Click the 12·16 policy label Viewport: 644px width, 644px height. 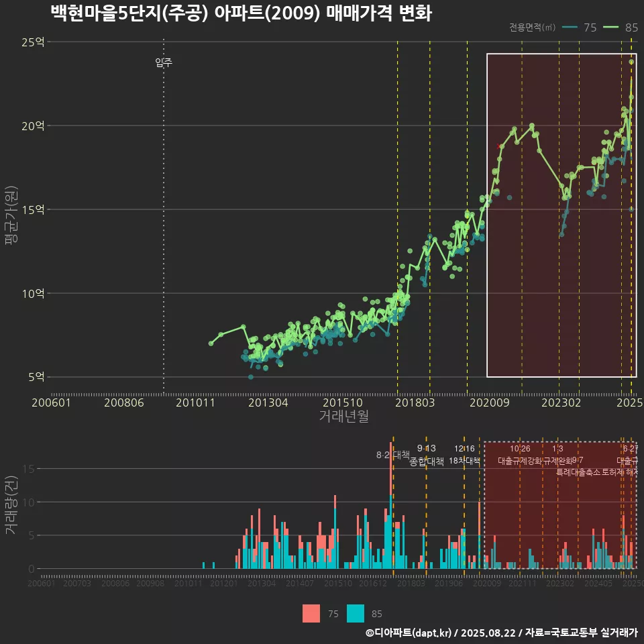pos(464,449)
